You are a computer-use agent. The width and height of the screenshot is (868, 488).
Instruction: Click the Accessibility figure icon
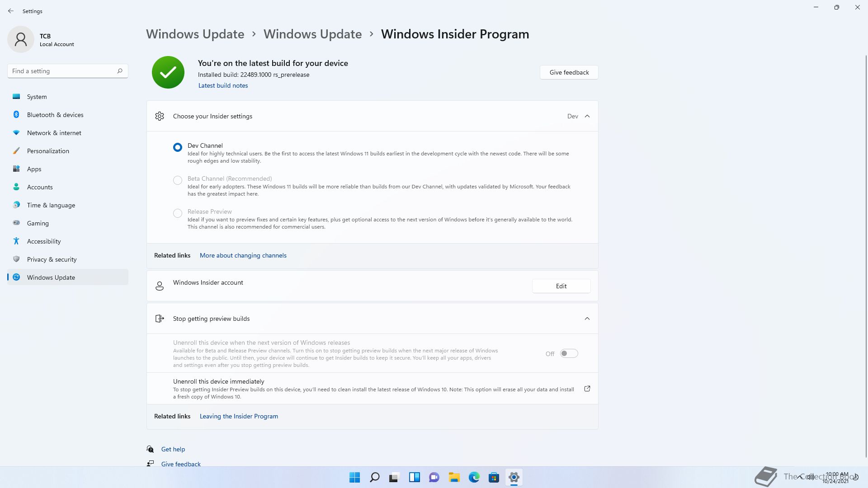[16, 241]
